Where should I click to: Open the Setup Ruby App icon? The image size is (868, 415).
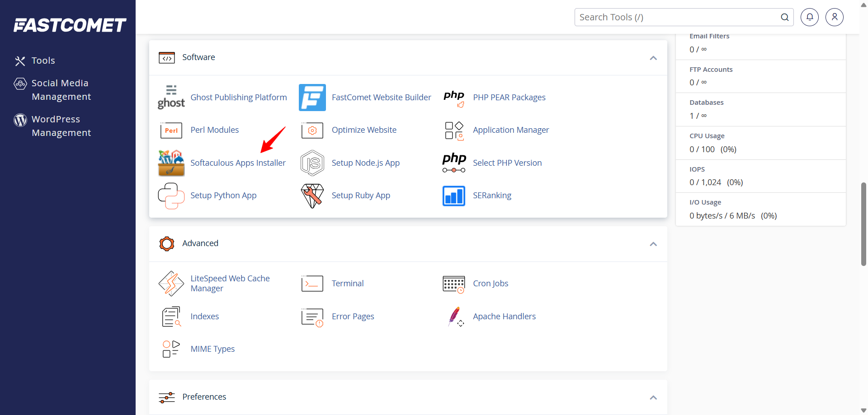(x=312, y=196)
